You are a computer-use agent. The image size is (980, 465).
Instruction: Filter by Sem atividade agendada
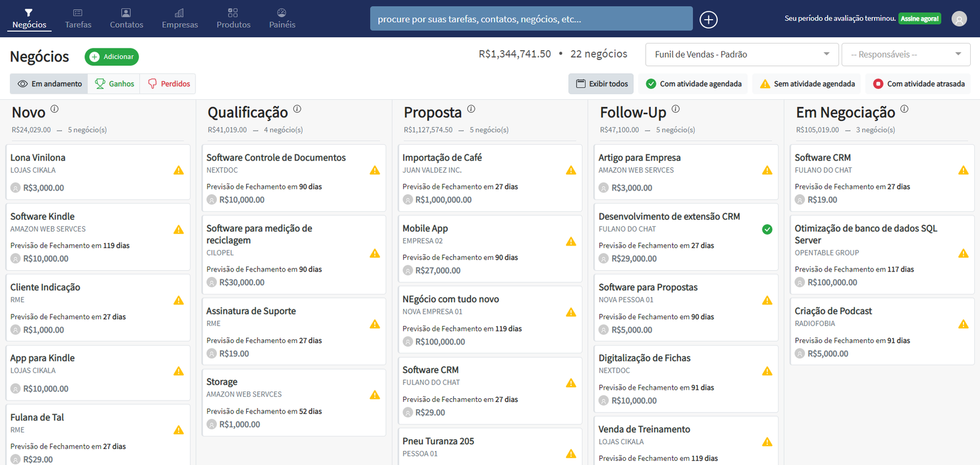coord(807,84)
